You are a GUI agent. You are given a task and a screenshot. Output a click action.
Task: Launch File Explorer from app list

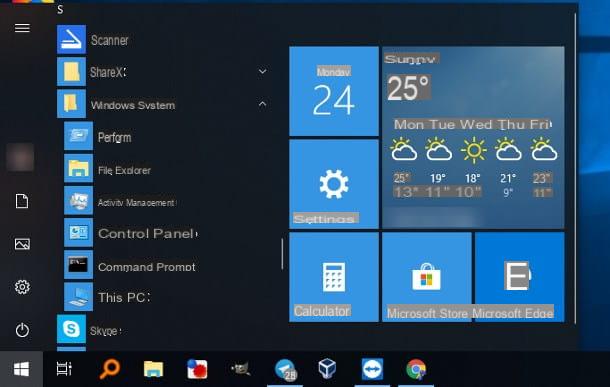(78, 168)
